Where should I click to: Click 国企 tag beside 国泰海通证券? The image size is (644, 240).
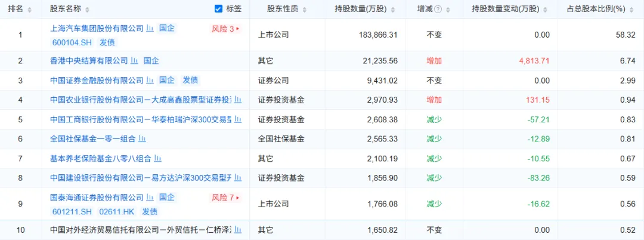click(167, 197)
